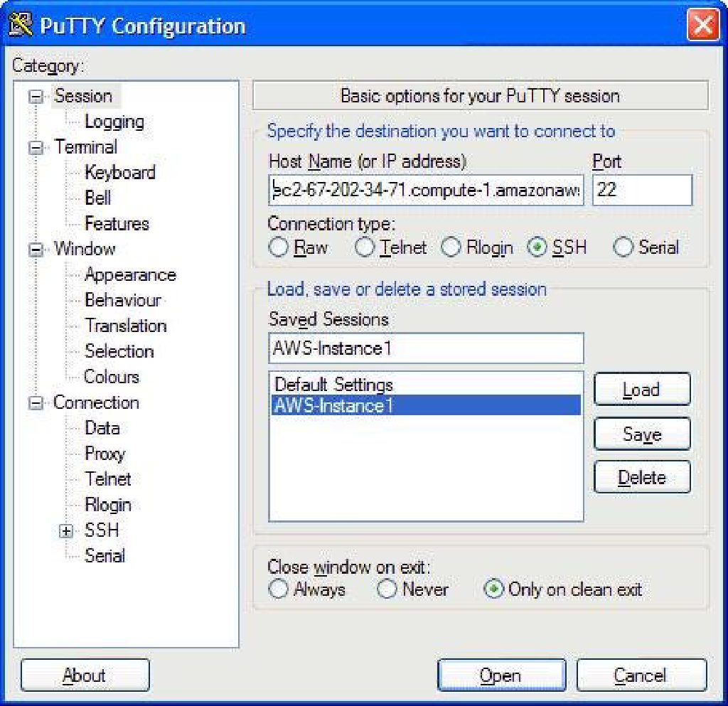Click the Load button
Image resolution: width=728 pixels, height=706 pixels.
click(642, 389)
